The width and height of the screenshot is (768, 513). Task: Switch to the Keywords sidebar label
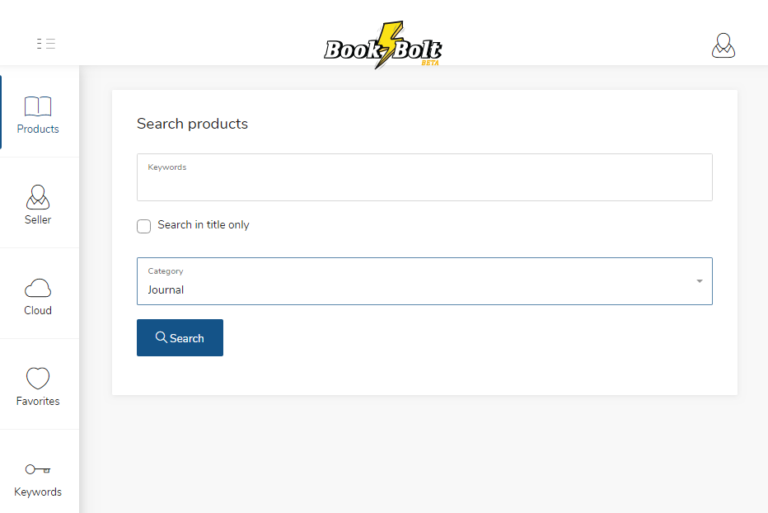click(x=38, y=492)
